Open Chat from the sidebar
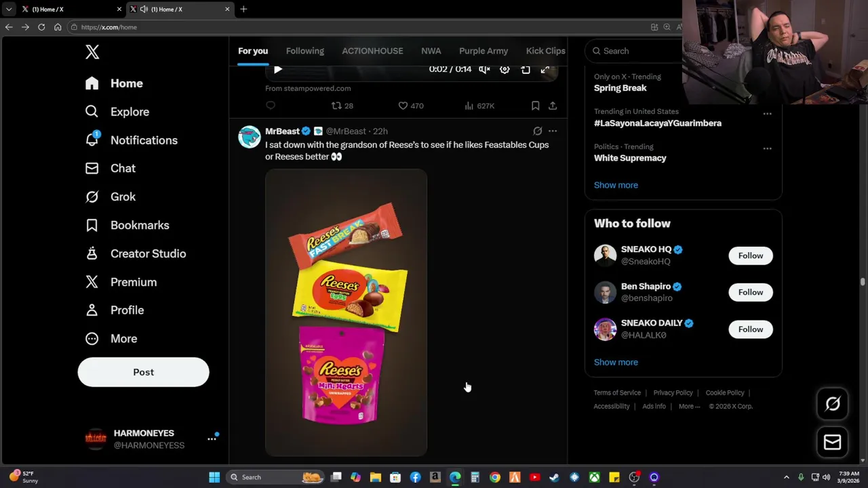This screenshot has width=868, height=488. pos(110,168)
